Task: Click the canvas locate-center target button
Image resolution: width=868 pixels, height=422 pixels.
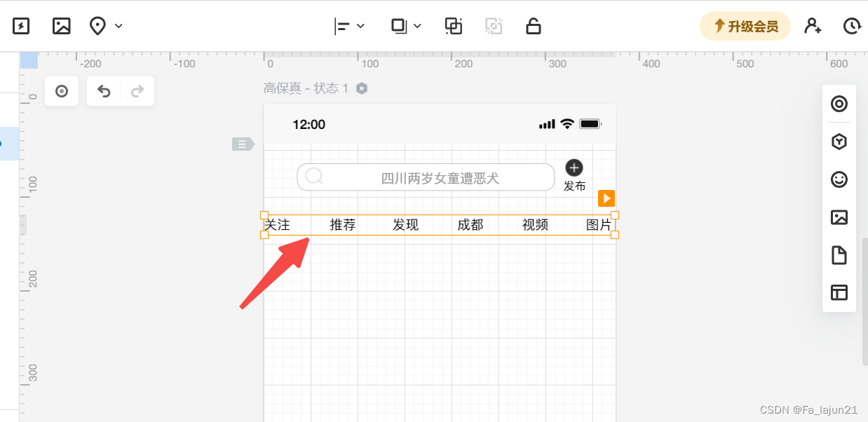Action: (62, 91)
